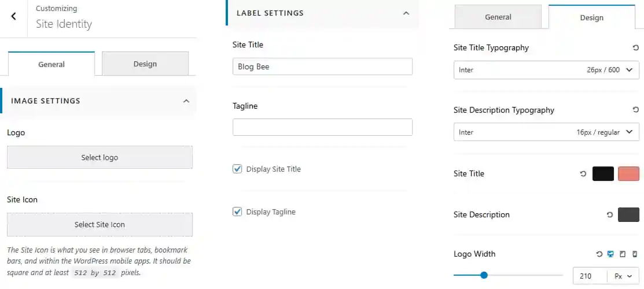Collapse the Label Settings section
644x289 pixels.
tap(406, 13)
